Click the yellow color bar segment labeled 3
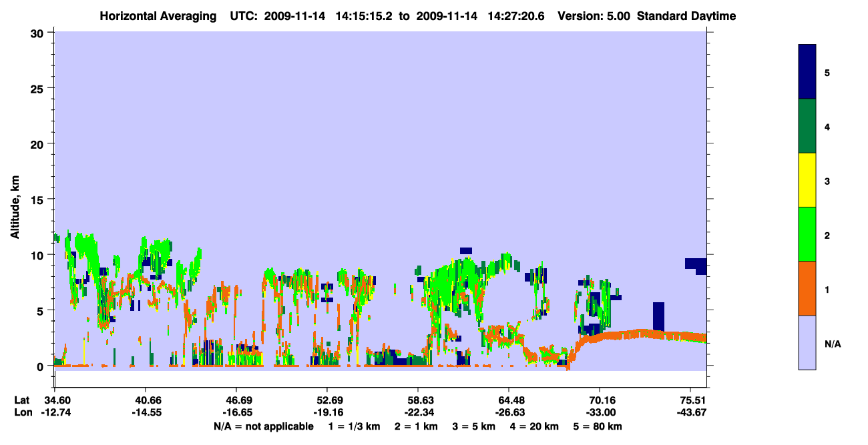Viewport: 868px width, 445px height. (x=807, y=180)
